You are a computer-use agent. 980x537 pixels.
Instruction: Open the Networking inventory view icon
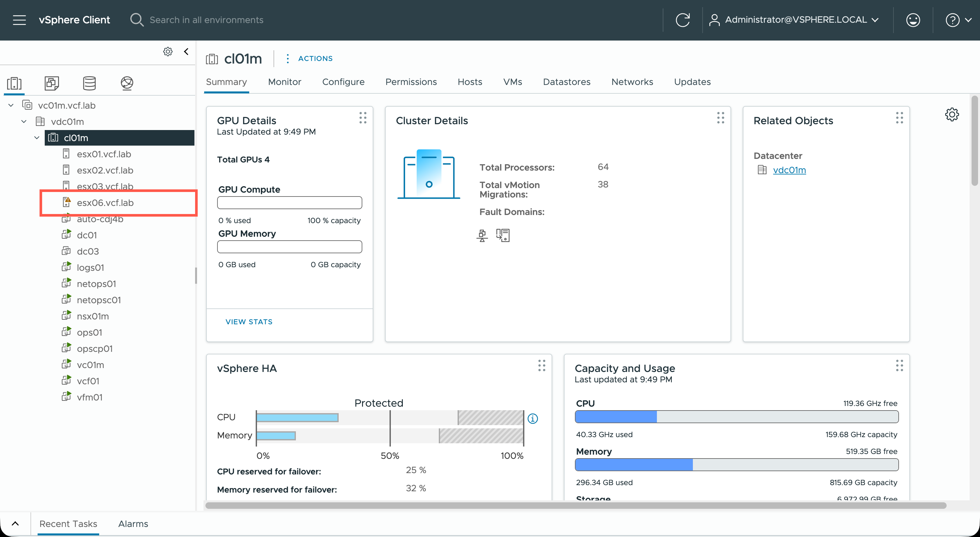[x=127, y=83]
